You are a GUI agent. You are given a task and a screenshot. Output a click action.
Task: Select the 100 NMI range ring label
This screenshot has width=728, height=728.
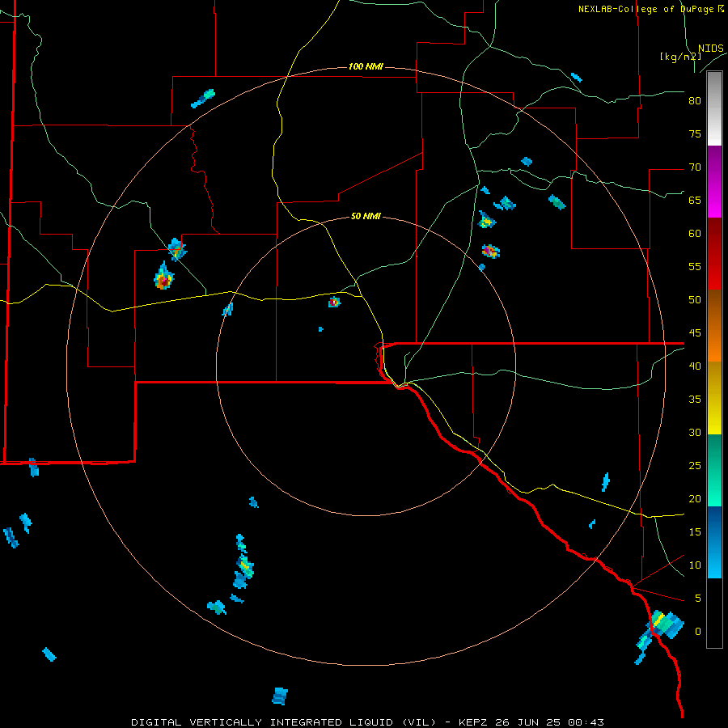[366, 66]
